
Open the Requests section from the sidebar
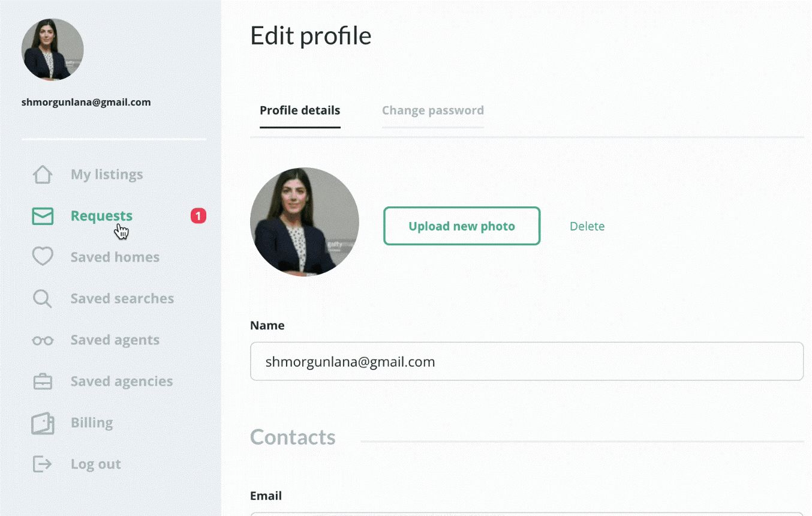point(101,215)
